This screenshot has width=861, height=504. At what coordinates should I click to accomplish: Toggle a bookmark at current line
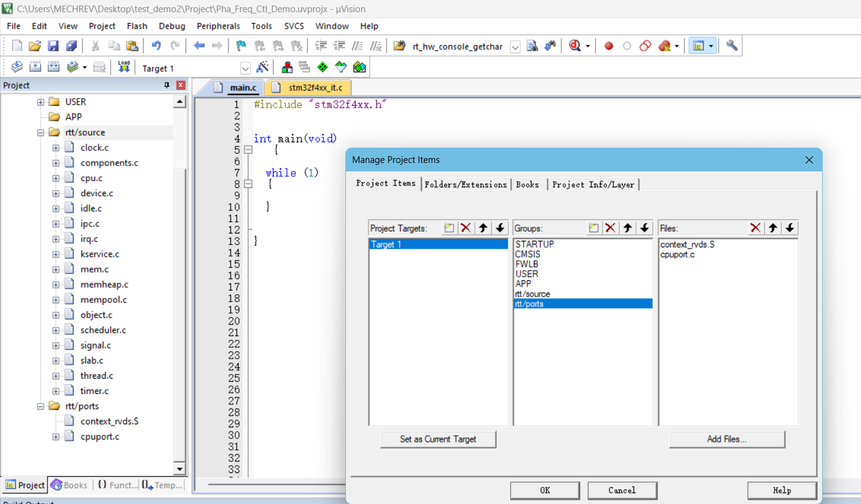click(240, 46)
